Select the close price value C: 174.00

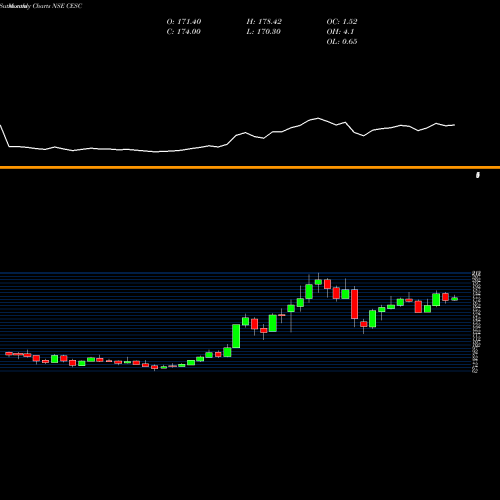coord(183,32)
